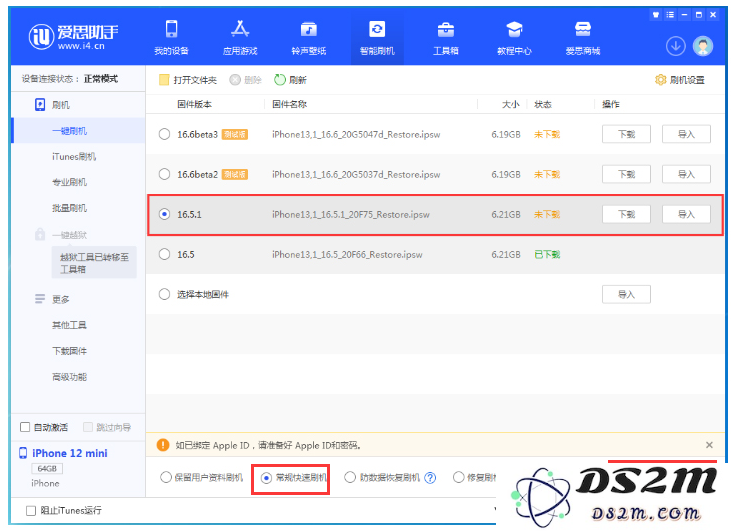734x531 pixels.
Task: Click the help question mark beside 防数据恢复刷机
Action: click(x=430, y=478)
